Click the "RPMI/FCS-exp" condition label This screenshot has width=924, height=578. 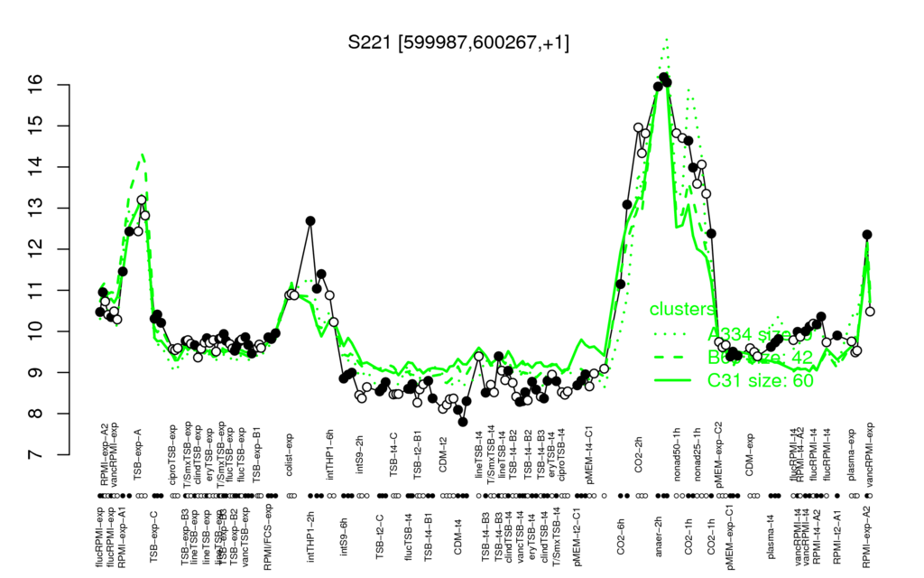pos(267,537)
